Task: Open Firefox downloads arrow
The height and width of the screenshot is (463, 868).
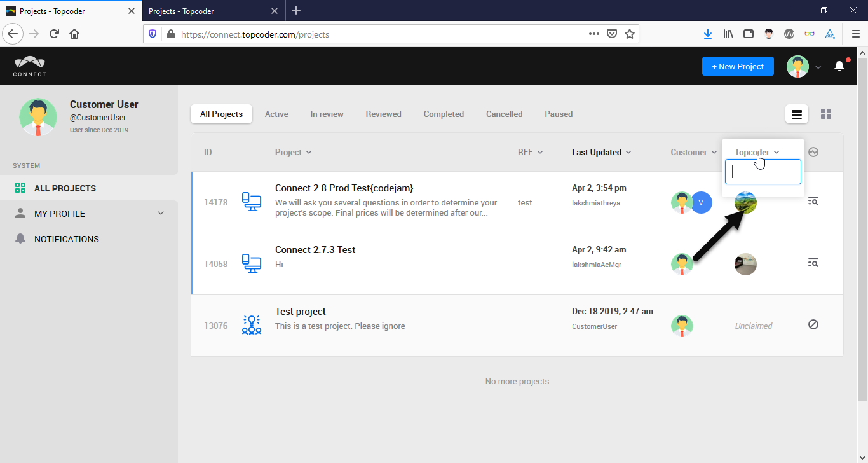Action: 708,34
